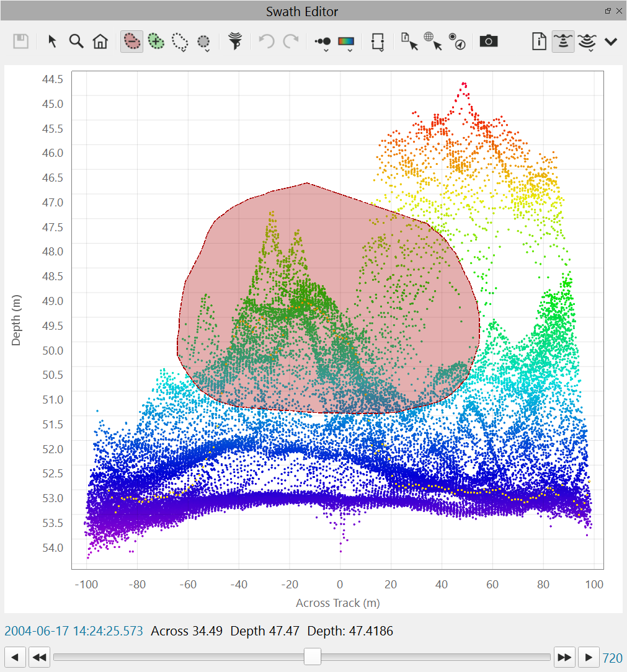Expand the toolbar overflow chevron
This screenshot has width=627, height=672.
[611, 42]
